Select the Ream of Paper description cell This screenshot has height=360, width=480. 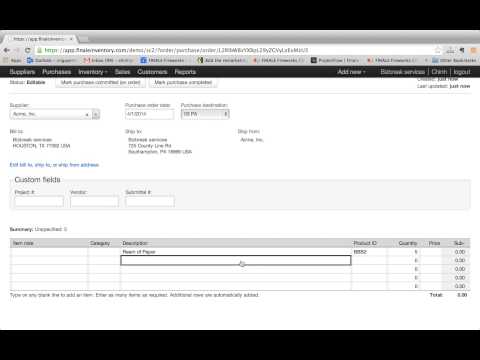[236, 252]
